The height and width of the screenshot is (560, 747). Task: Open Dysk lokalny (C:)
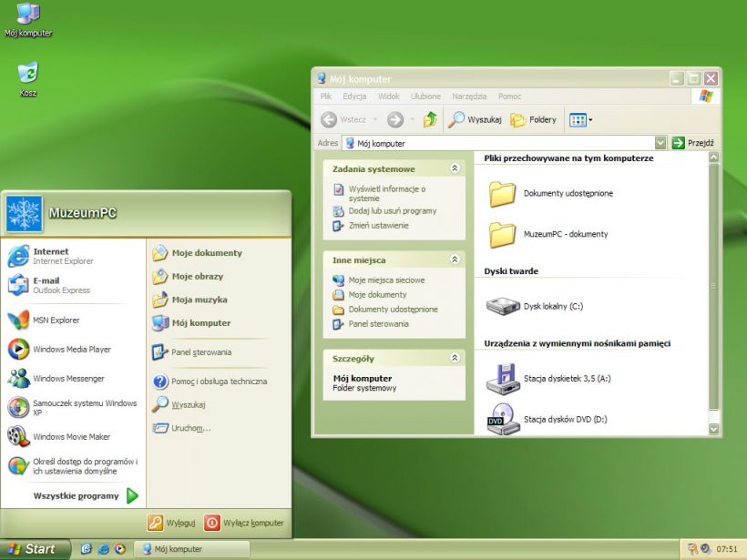tap(552, 308)
